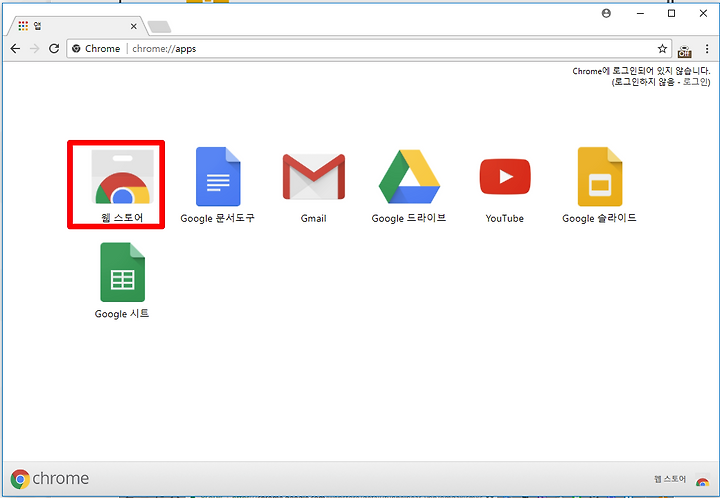Launch Google 슬라이드 app
Viewport: 720px width, 498px height.
pos(600,177)
